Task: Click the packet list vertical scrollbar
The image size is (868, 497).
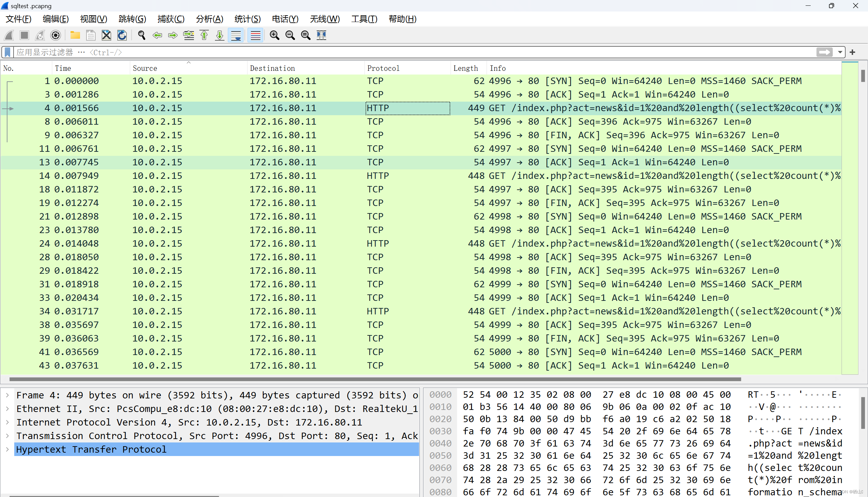Action: click(x=863, y=76)
